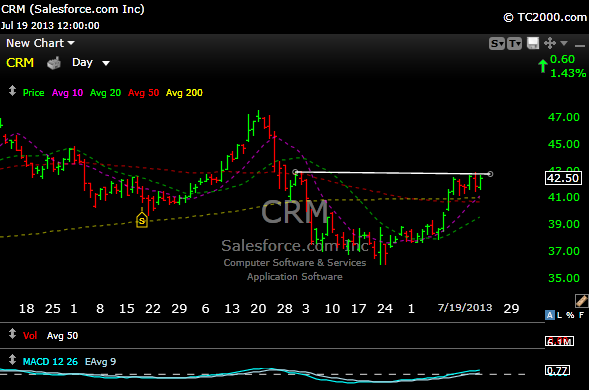Image resolution: width=589 pixels, height=390 pixels.
Task: Click the trendline's left end handle
Action: pyautogui.click(x=295, y=172)
